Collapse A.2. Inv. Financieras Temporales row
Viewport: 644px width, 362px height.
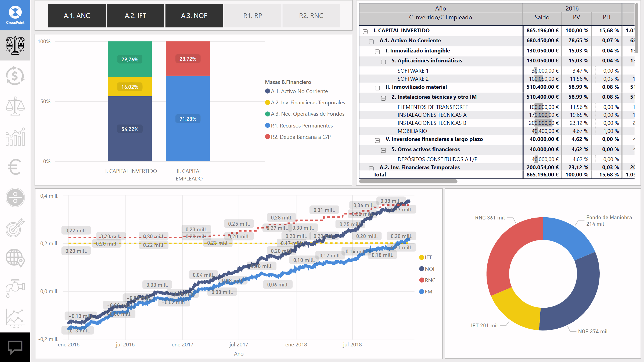(371, 168)
